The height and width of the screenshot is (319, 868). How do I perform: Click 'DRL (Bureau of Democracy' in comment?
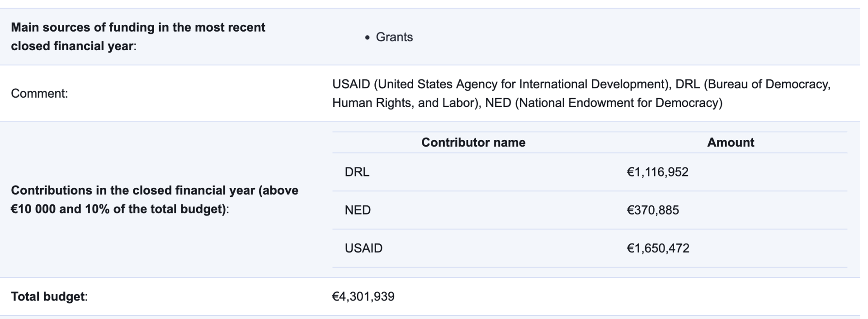[x=753, y=84]
